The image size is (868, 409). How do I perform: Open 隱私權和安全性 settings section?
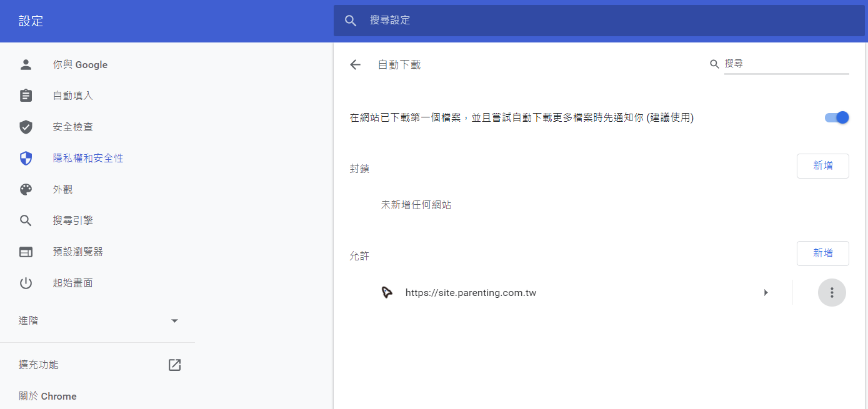(88, 159)
